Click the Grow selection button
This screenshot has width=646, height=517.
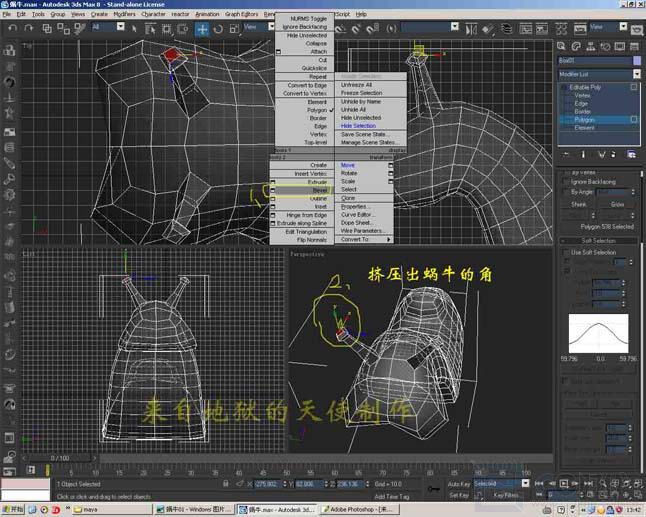(617, 204)
